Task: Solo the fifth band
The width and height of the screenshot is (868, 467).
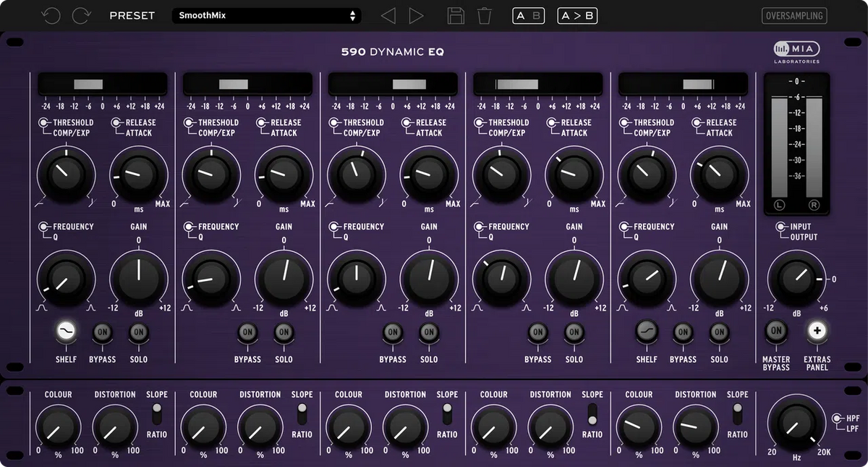Action: (x=719, y=332)
